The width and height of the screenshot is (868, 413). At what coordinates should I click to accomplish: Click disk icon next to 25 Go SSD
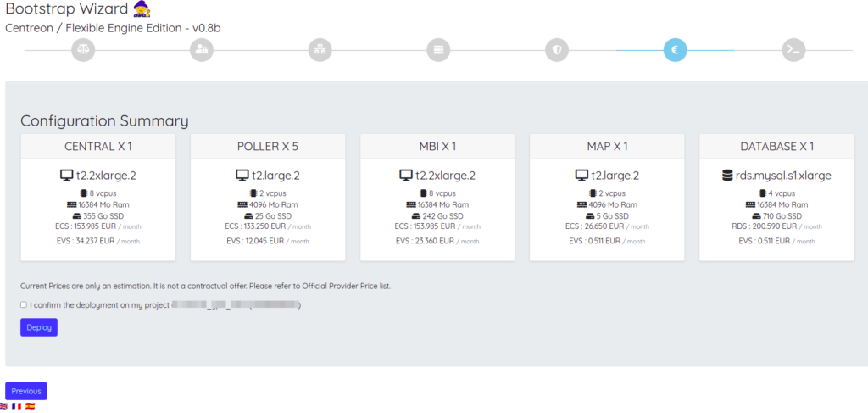click(x=248, y=216)
